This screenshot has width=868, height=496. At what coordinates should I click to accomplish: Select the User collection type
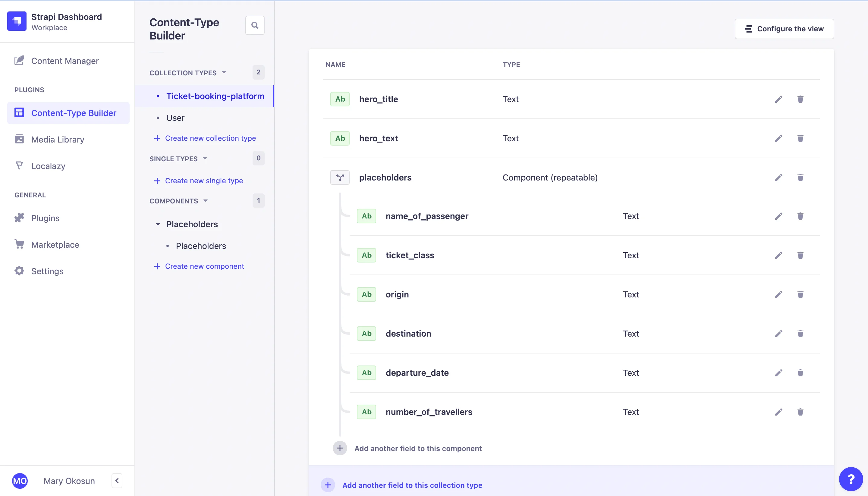pyautogui.click(x=175, y=118)
